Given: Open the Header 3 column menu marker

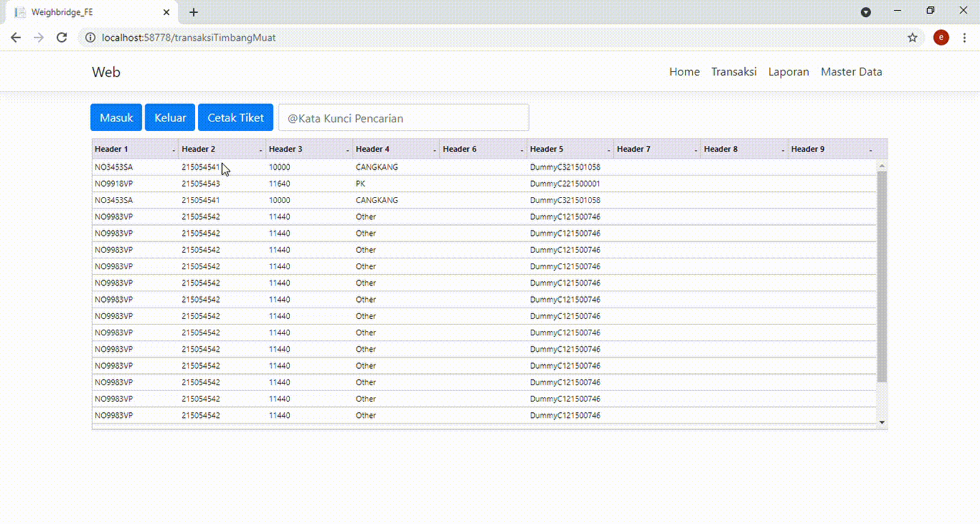Looking at the screenshot, I should 348,150.
